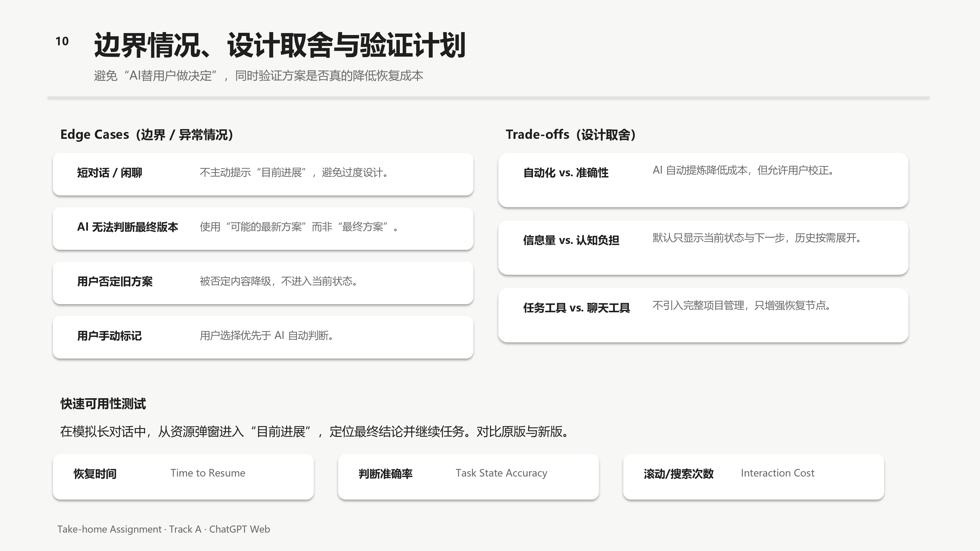Select the 自动化 vs. 准确性 label
This screenshot has height=551, width=980.
566,173
